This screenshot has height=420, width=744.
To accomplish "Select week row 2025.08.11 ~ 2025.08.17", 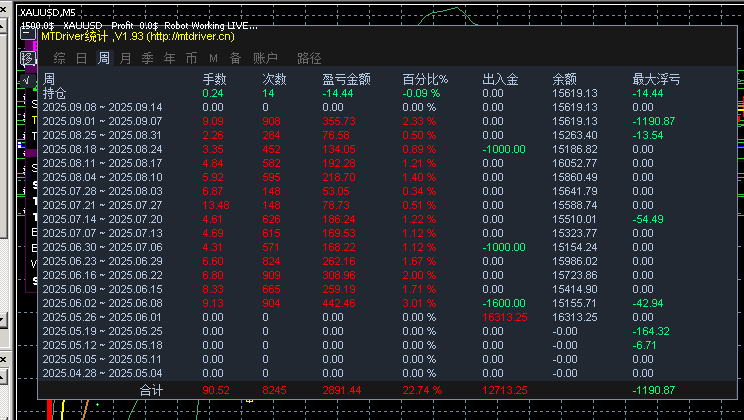I will (x=102, y=163).
